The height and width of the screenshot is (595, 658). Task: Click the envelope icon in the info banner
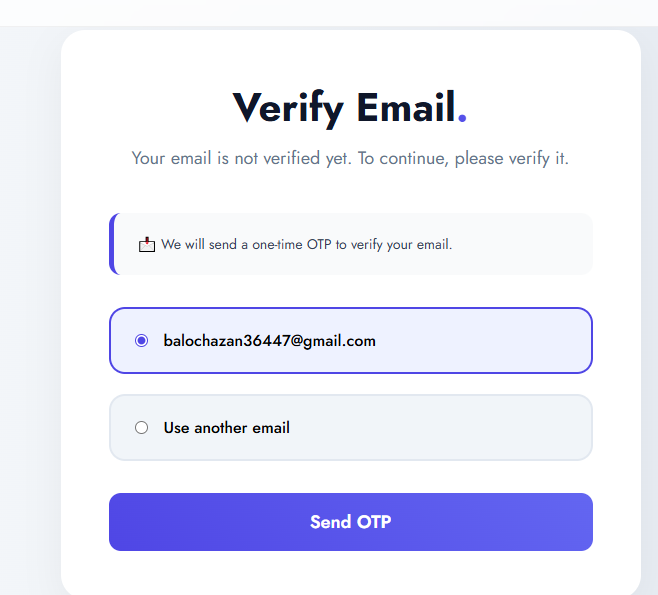tap(147, 244)
